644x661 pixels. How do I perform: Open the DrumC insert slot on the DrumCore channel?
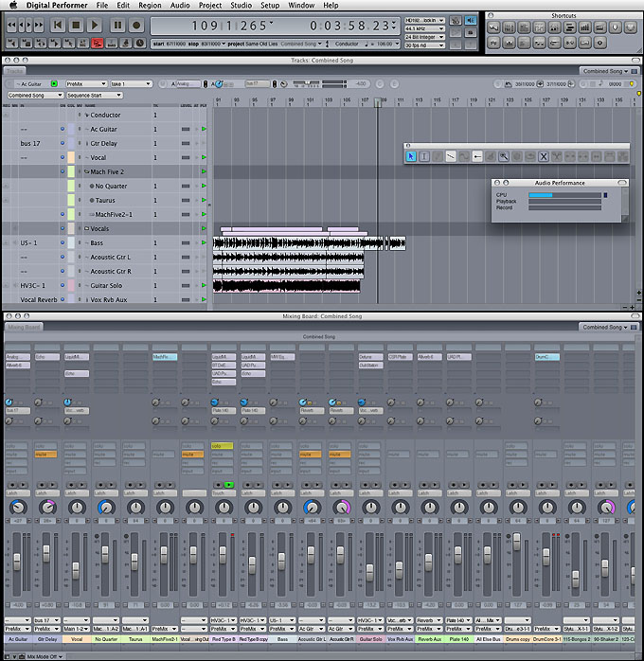coord(547,357)
